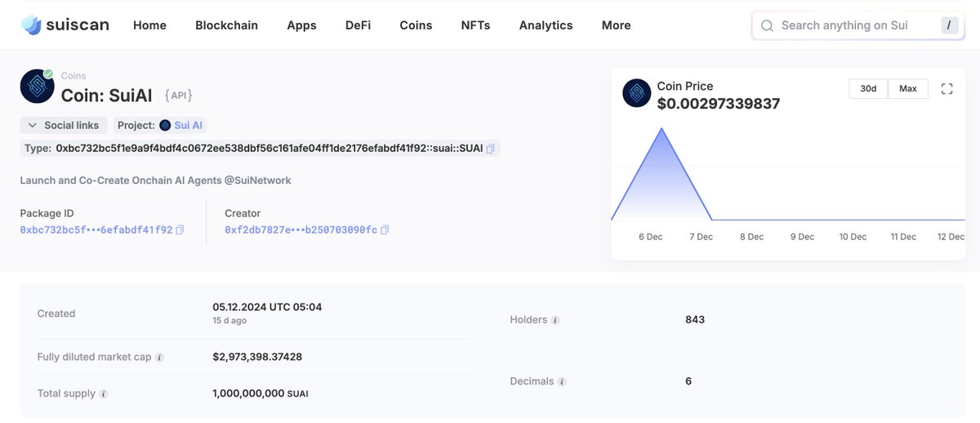Image resolution: width=980 pixels, height=423 pixels.
Task: Click the slash shortcut key badge
Action: click(948, 25)
